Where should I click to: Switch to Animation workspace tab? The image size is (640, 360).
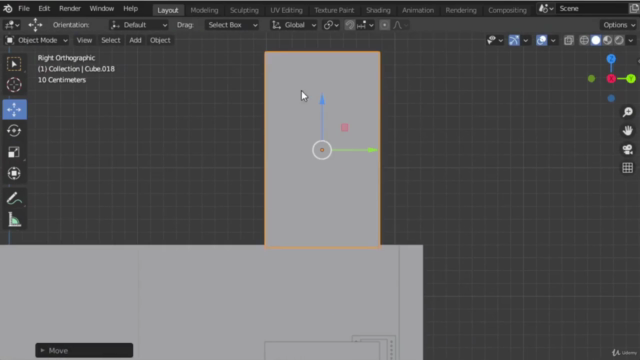coord(418,10)
